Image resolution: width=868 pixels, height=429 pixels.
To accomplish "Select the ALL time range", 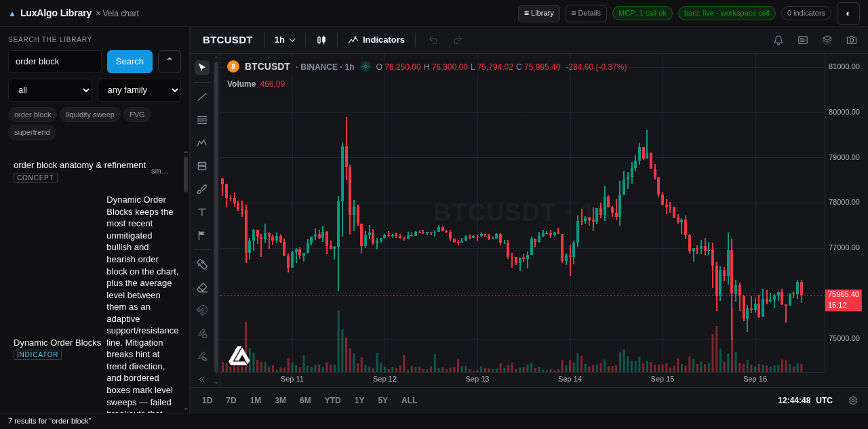I will pyautogui.click(x=410, y=401).
